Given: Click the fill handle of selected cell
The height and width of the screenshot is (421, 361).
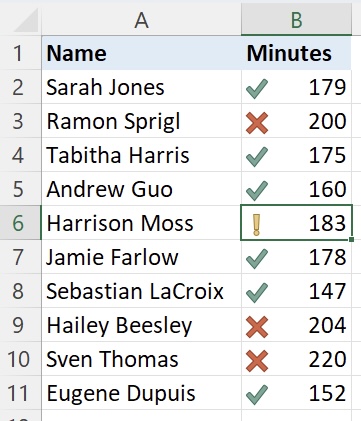Looking at the screenshot, I should [x=352, y=239].
